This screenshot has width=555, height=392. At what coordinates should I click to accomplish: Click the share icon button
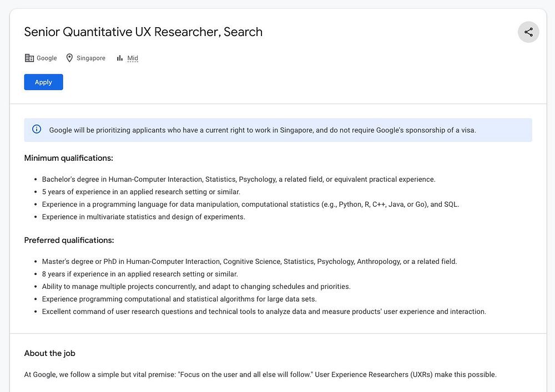click(x=528, y=32)
